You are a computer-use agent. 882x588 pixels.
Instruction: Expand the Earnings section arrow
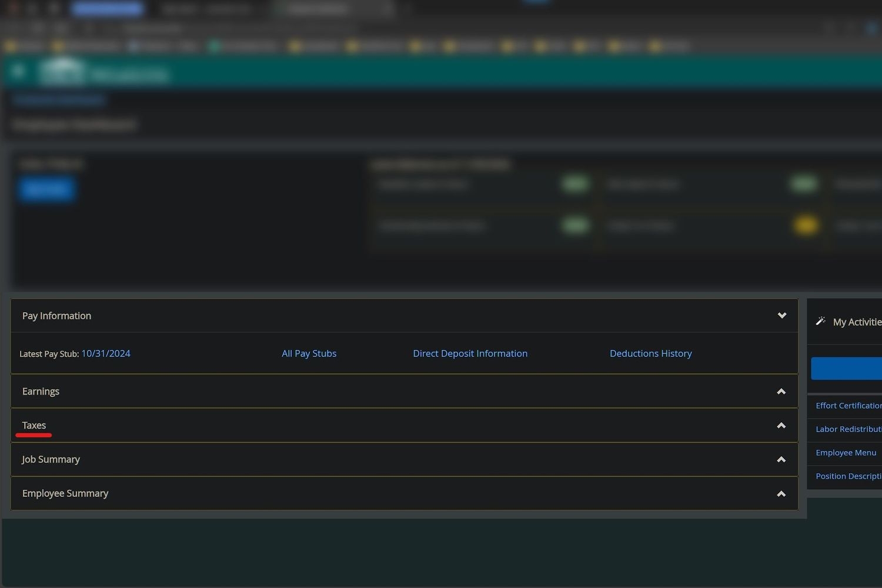pos(781,392)
